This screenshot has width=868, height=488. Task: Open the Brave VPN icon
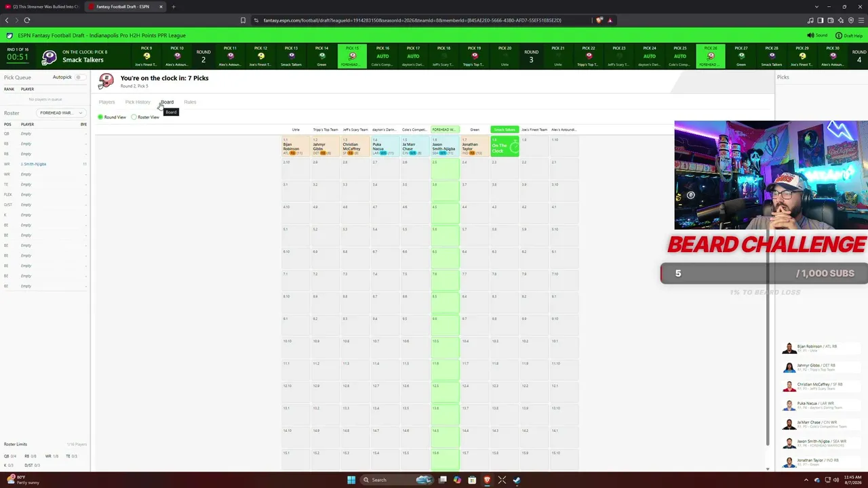click(850, 20)
